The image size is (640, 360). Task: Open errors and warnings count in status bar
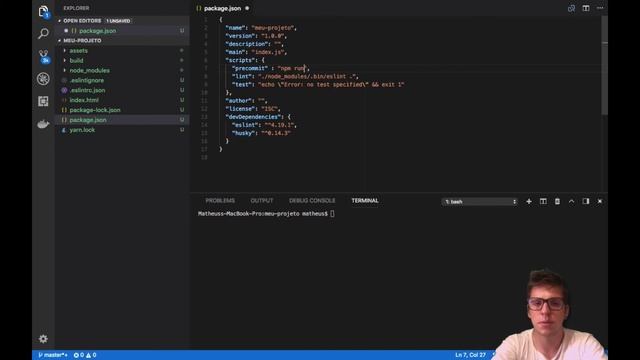[85, 355]
